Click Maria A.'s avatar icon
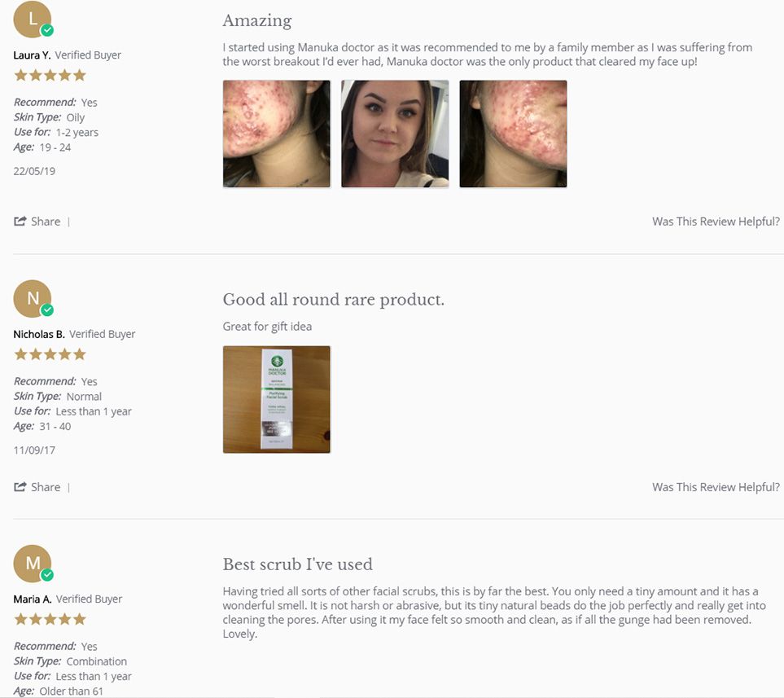Screen dimensions: 784x698 tap(32, 563)
